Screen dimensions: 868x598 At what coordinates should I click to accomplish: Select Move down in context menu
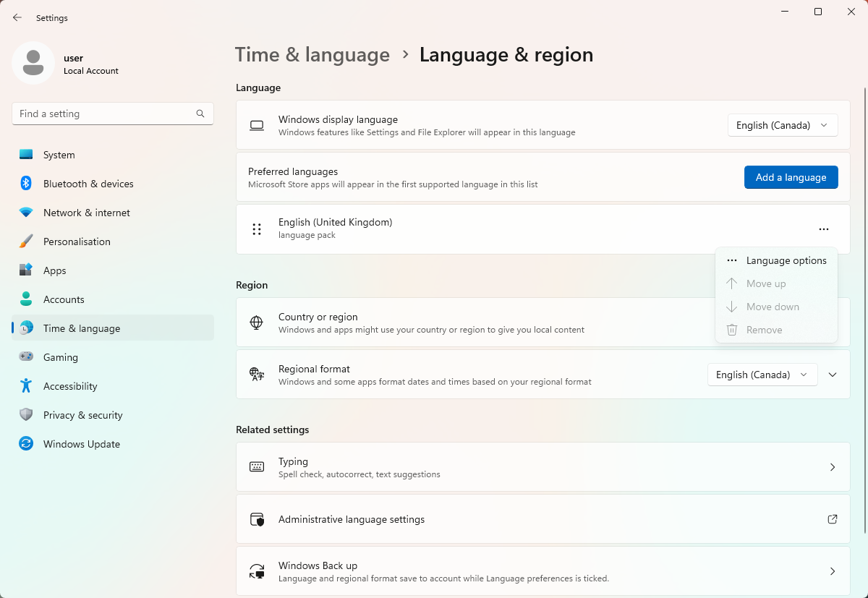point(776,307)
